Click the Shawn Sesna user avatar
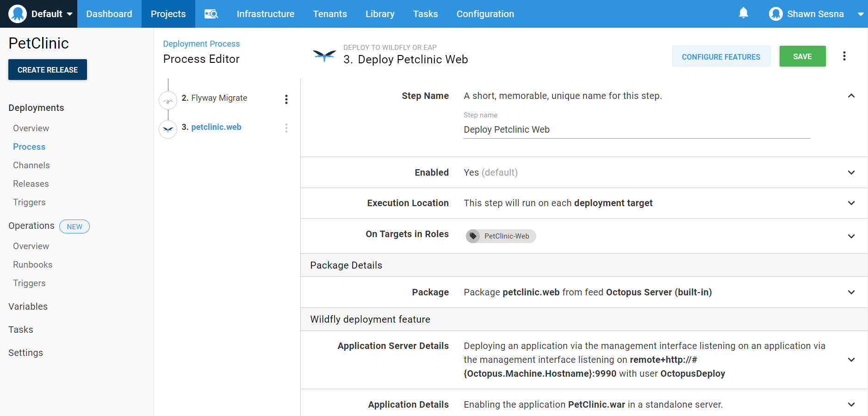This screenshot has width=868, height=416. click(775, 14)
